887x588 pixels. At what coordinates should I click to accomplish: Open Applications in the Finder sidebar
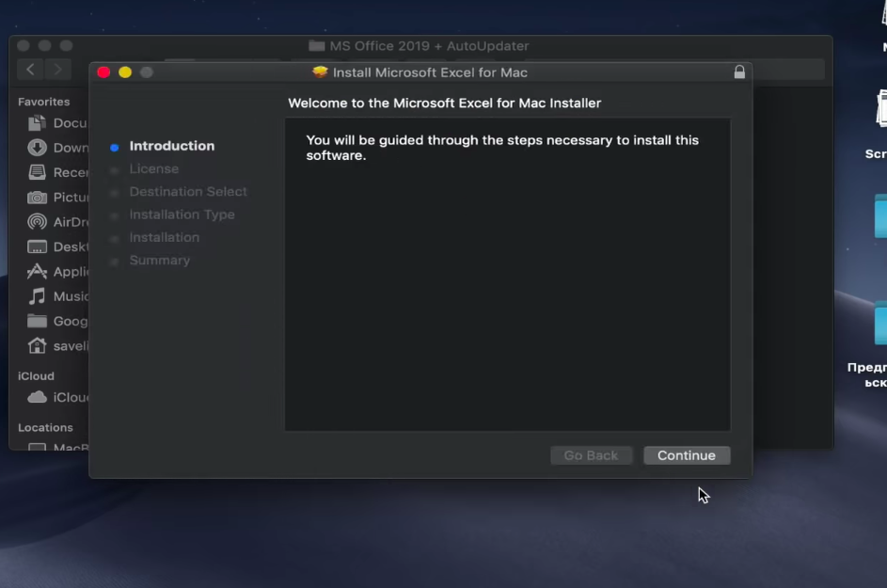point(57,272)
